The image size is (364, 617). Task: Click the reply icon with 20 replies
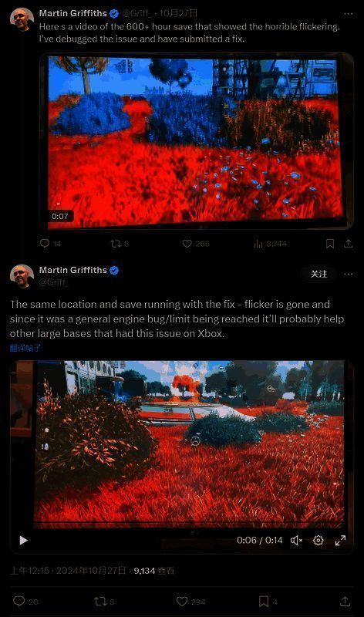coord(19,601)
